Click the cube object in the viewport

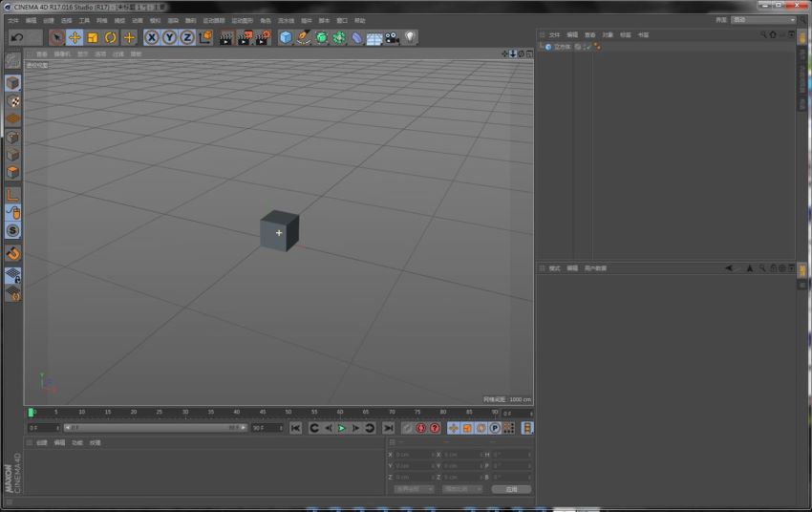point(279,231)
